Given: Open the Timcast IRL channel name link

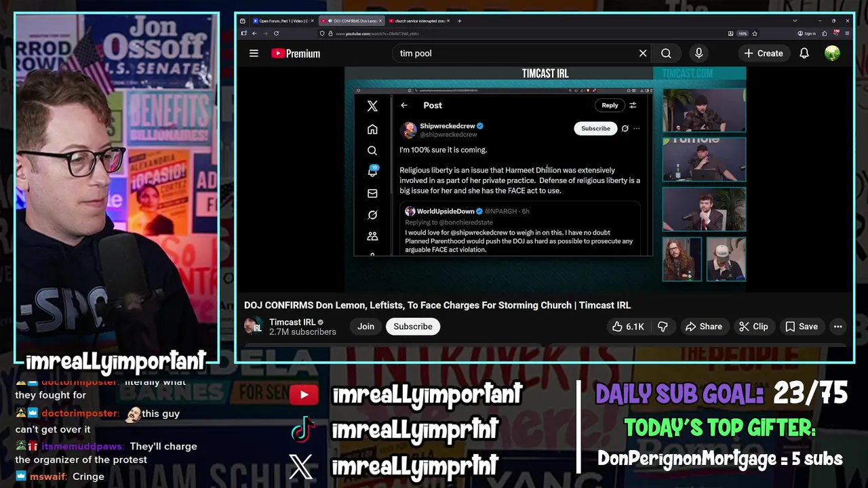Looking at the screenshot, I should [292, 322].
